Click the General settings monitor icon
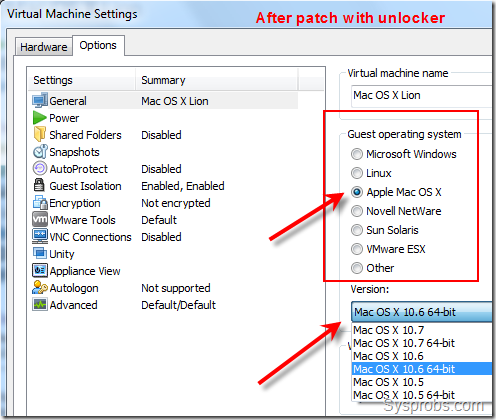496x420 pixels. [x=40, y=101]
